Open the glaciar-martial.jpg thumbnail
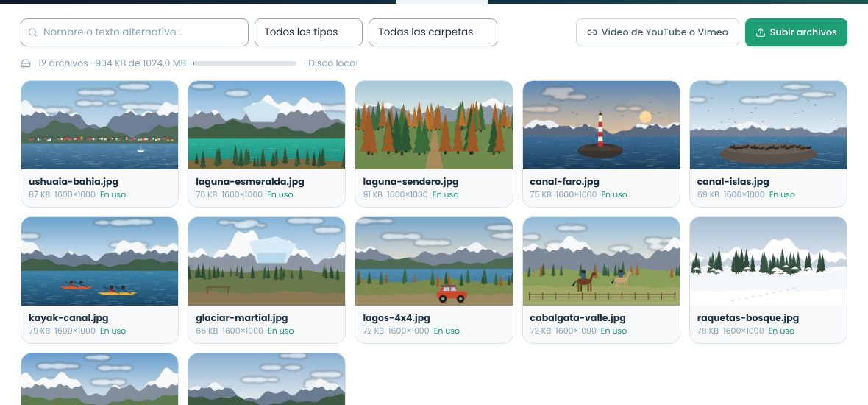The image size is (868, 405). 266,261
